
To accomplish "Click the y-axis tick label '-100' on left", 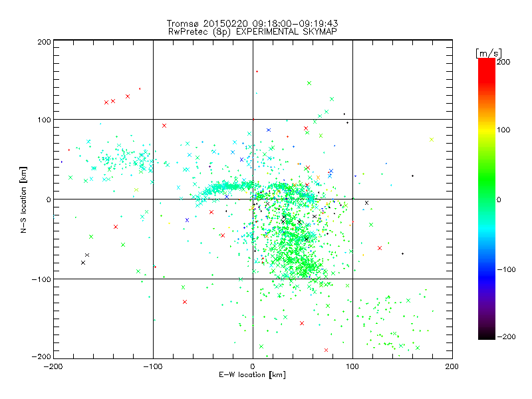I will [41, 279].
